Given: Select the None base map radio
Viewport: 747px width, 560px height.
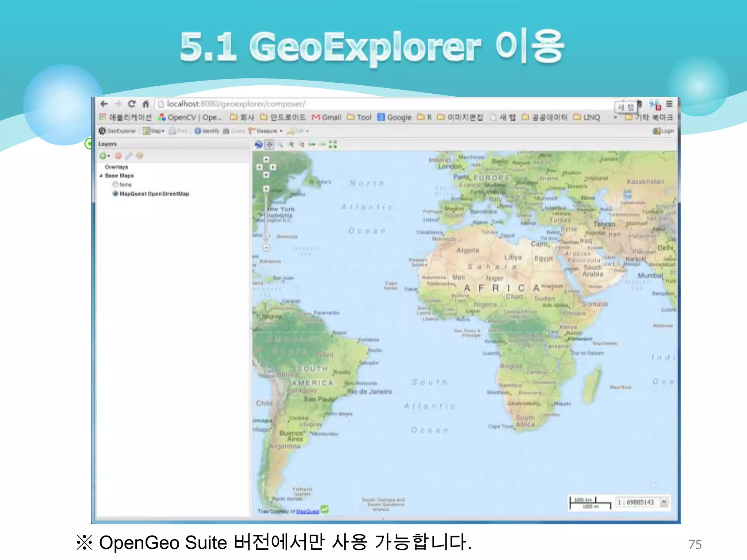Looking at the screenshot, I should tap(116, 184).
